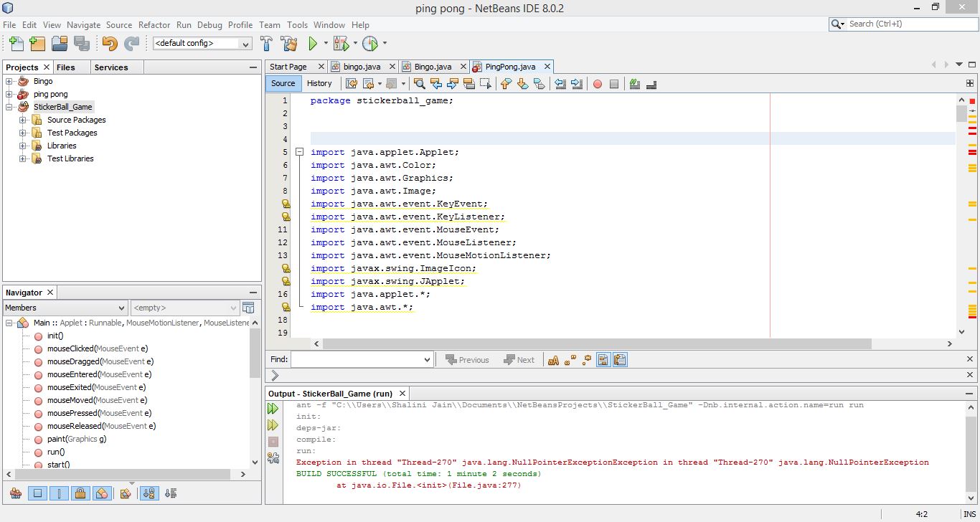Expand Source Packages under StickerBall_Game

click(22, 119)
